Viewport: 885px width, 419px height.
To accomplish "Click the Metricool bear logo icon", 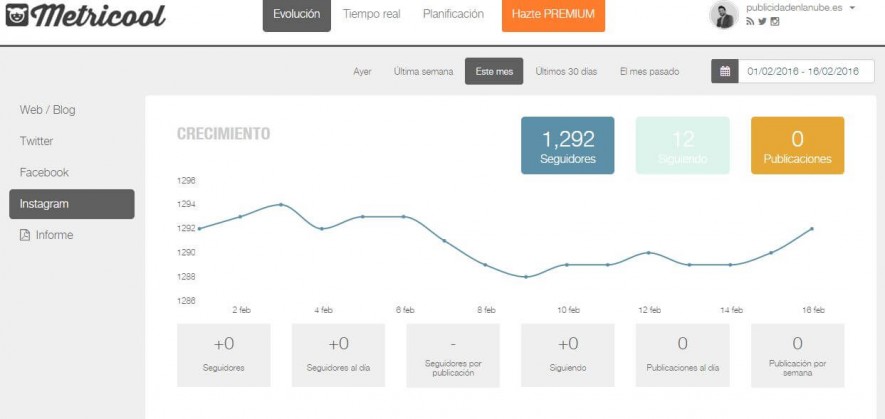I will click(16, 15).
